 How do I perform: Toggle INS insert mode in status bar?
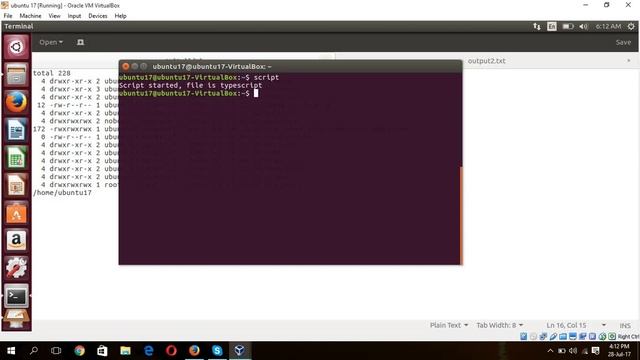(625, 325)
